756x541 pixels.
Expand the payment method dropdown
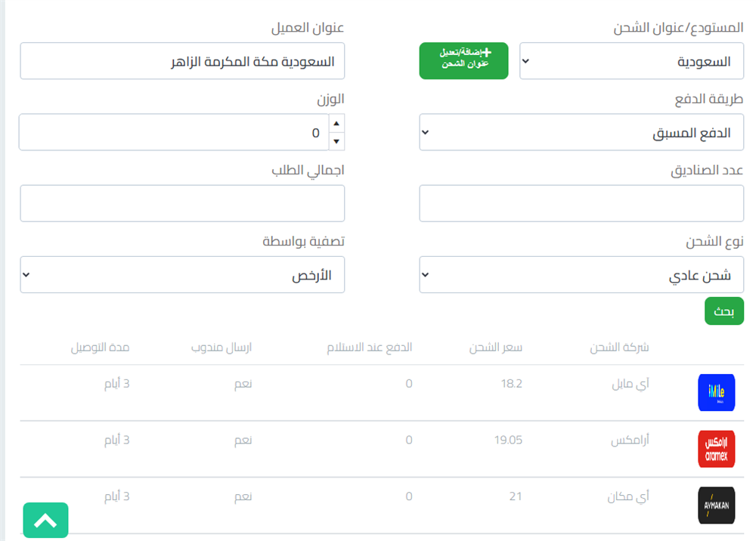pyautogui.click(x=581, y=133)
